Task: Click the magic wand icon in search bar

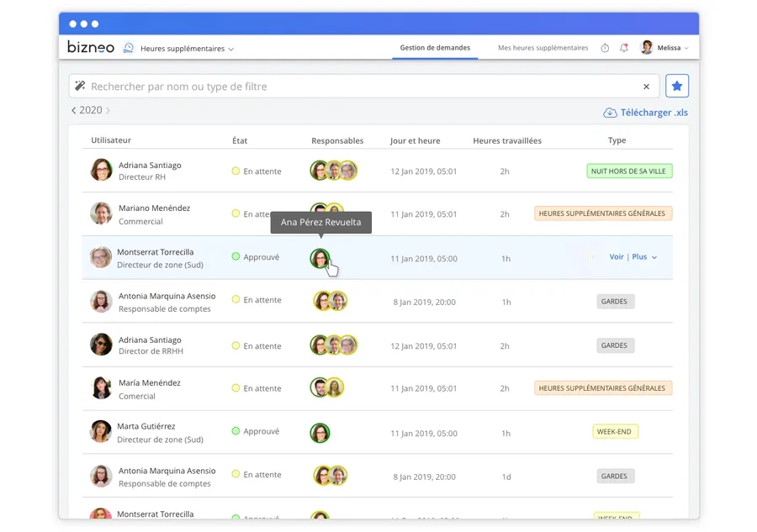Action: [x=81, y=86]
